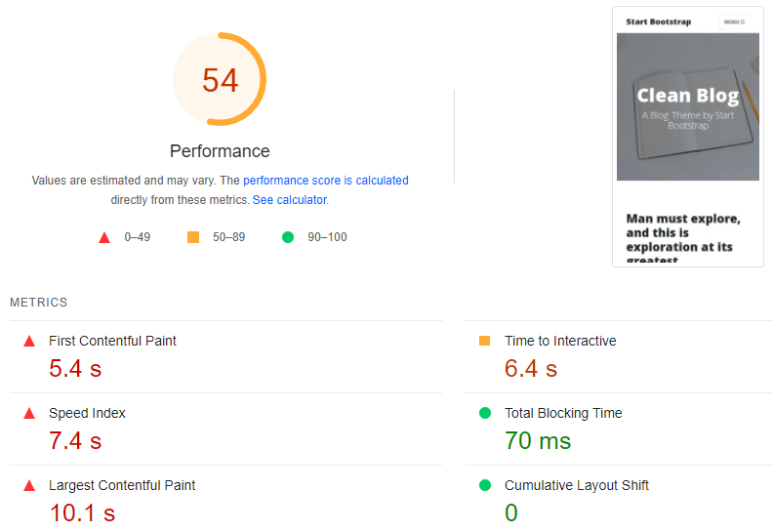Click the orange square legend icon for 50–89
773x532 pixels.
tap(193, 237)
